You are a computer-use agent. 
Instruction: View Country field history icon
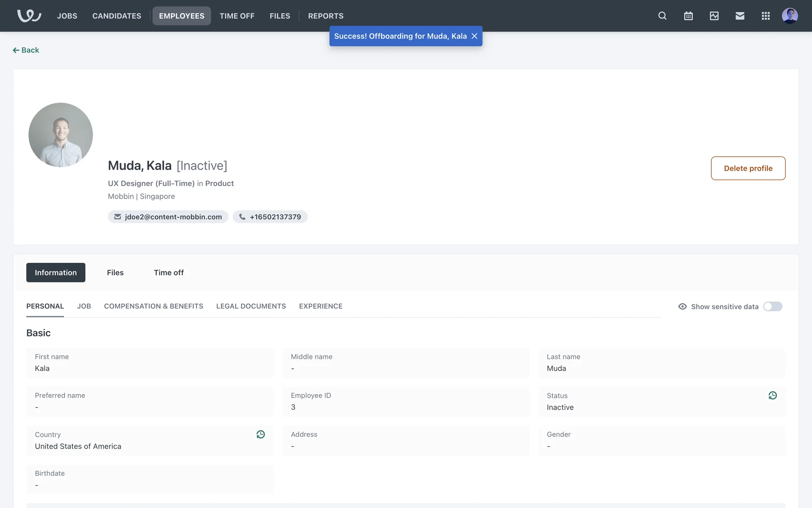(261, 434)
